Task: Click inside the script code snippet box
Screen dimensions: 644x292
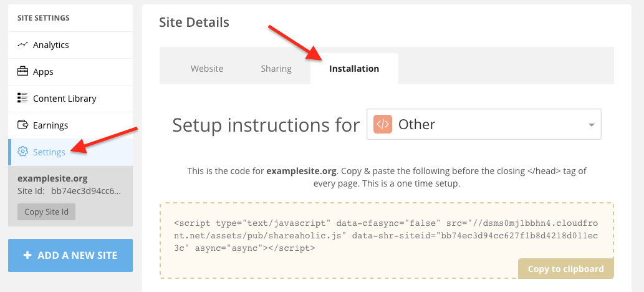Action: click(387, 241)
